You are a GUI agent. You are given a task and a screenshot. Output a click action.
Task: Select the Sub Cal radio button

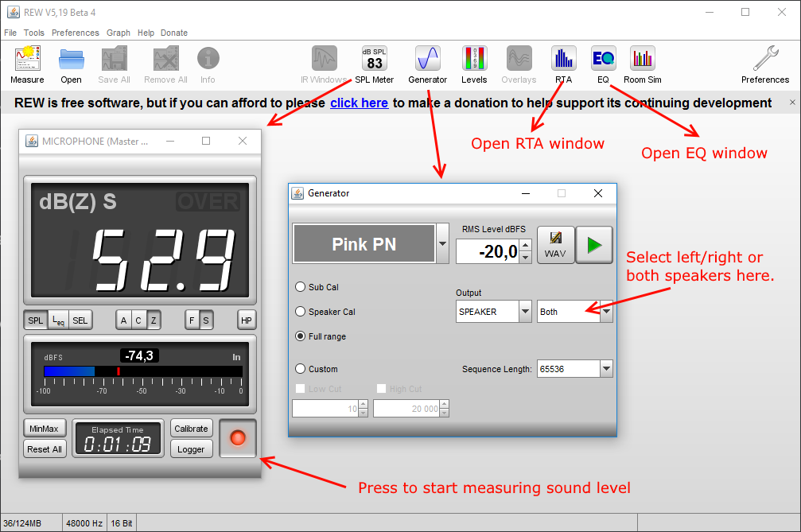click(300, 287)
